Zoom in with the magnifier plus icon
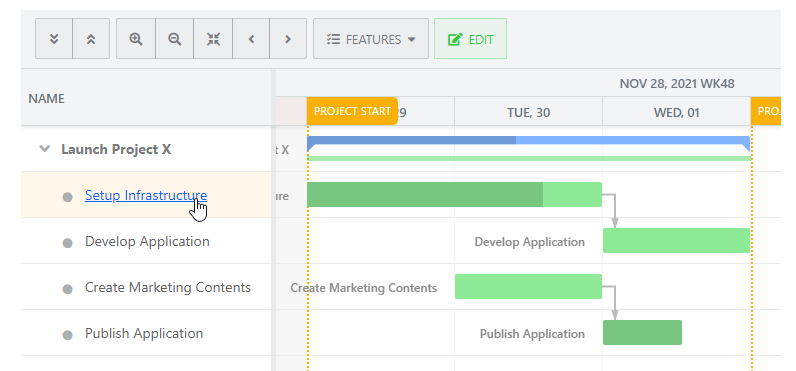Screen dimensions: 796x371 tap(136, 39)
